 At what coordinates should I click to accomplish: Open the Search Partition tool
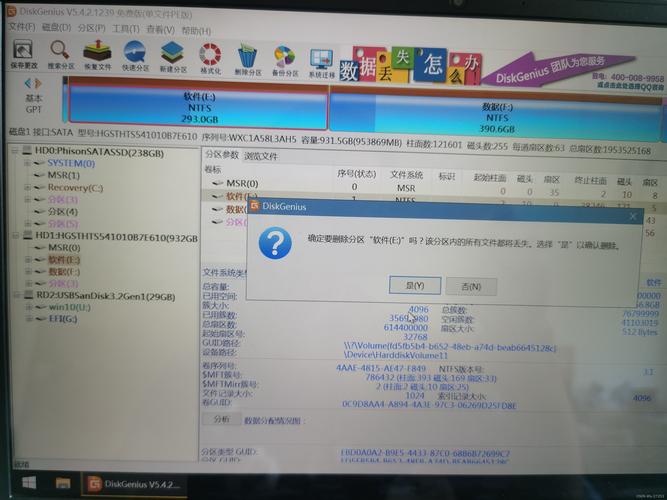(61, 54)
